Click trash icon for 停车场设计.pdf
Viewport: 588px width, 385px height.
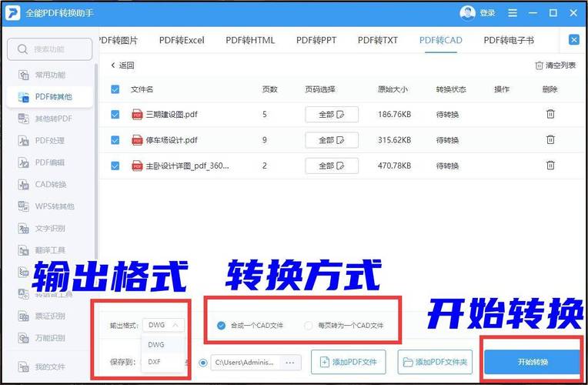[550, 139]
